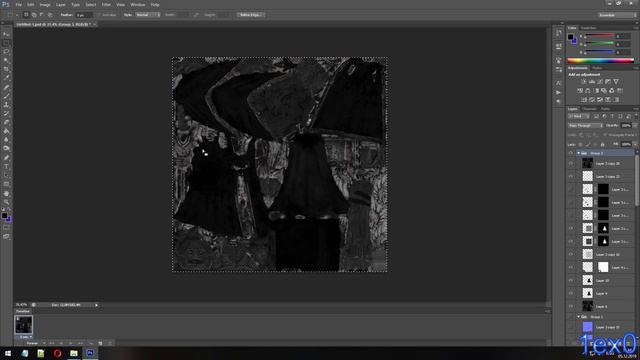Open the layer filter Kind dropdown

(578, 116)
